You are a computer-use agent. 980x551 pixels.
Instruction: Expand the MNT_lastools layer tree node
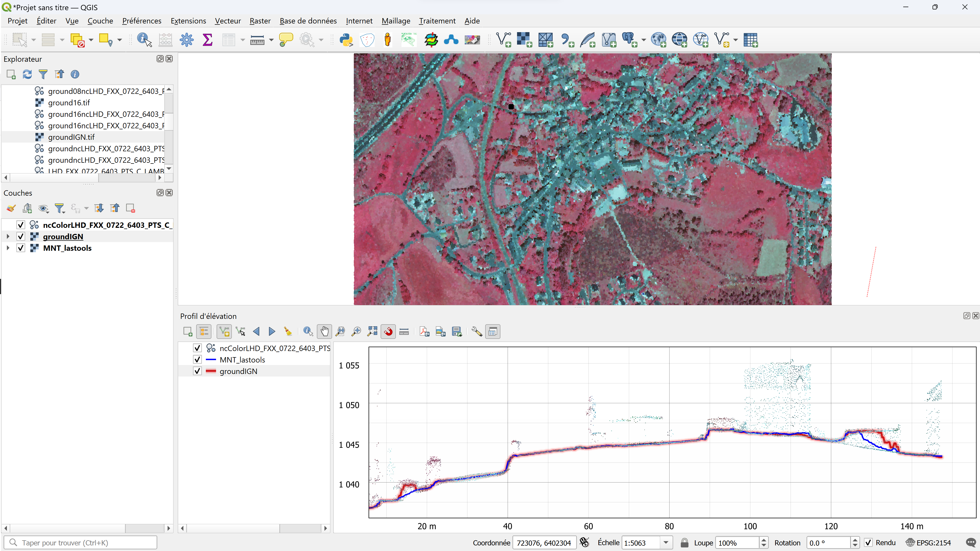click(8, 248)
